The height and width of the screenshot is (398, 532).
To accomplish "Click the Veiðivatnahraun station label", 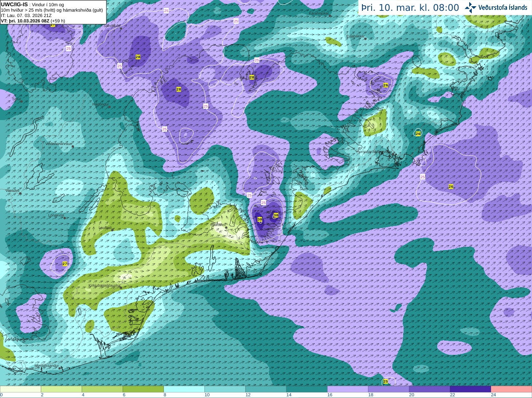I will pyautogui.click(x=59, y=143).
